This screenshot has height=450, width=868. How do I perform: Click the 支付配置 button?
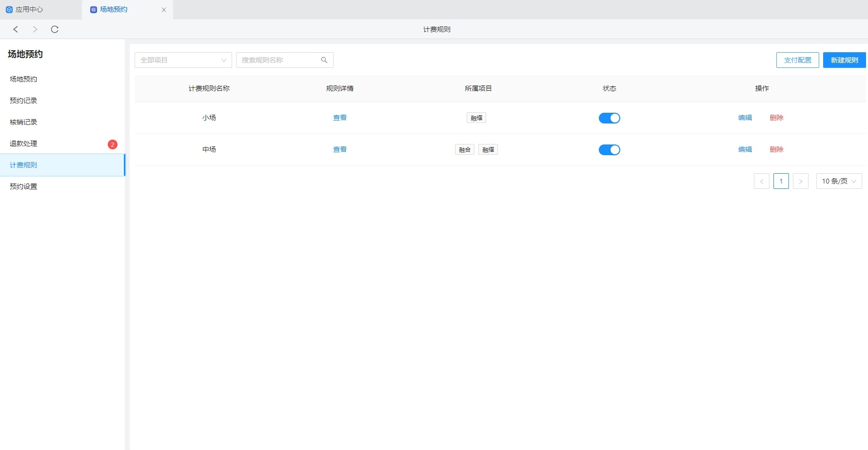(798, 60)
